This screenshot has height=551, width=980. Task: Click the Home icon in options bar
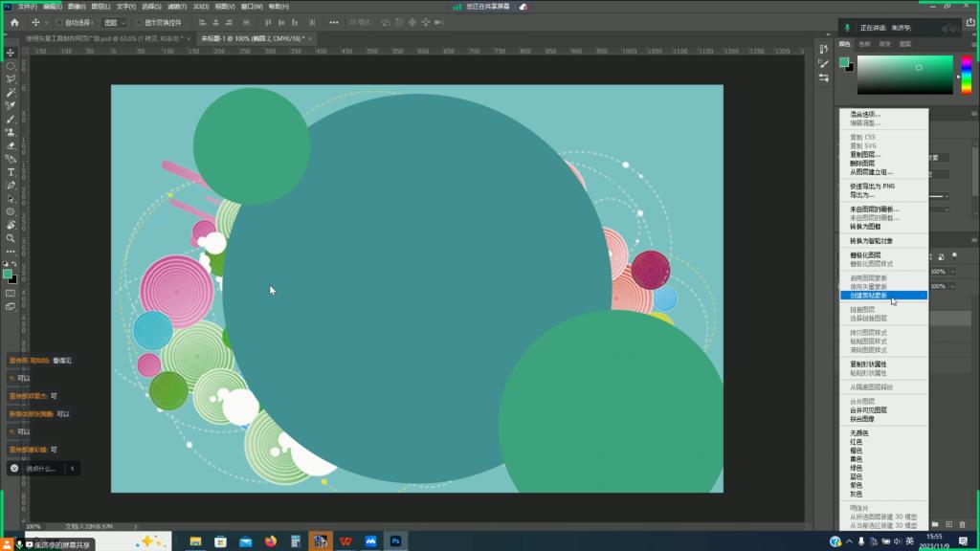14,22
